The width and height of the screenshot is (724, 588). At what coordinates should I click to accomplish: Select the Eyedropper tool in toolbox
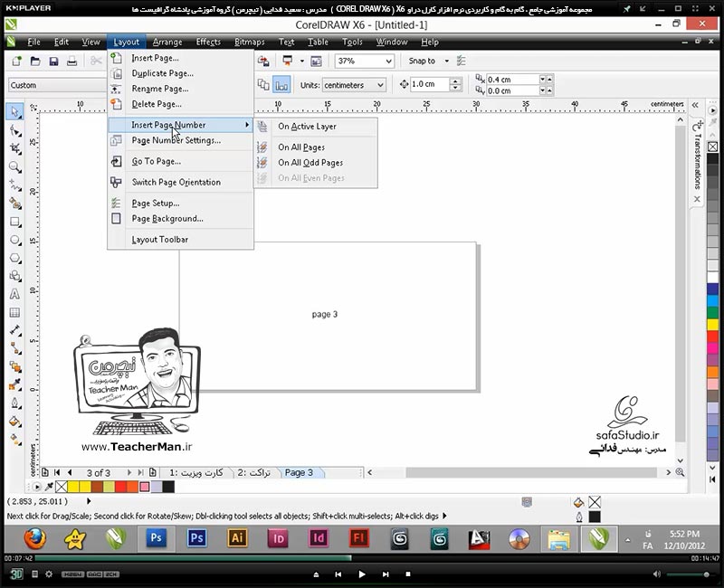pyautogui.click(x=14, y=384)
